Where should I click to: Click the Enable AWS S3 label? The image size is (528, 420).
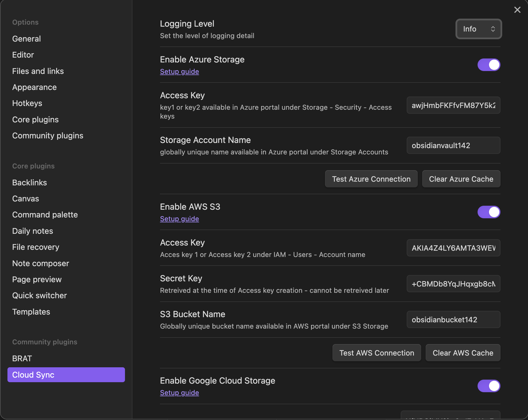(x=190, y=207)
